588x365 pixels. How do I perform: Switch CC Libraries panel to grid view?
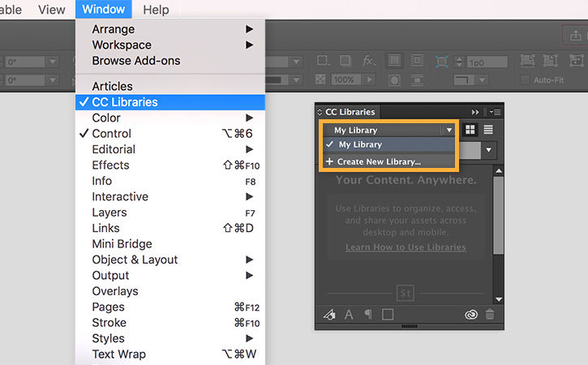470,130
